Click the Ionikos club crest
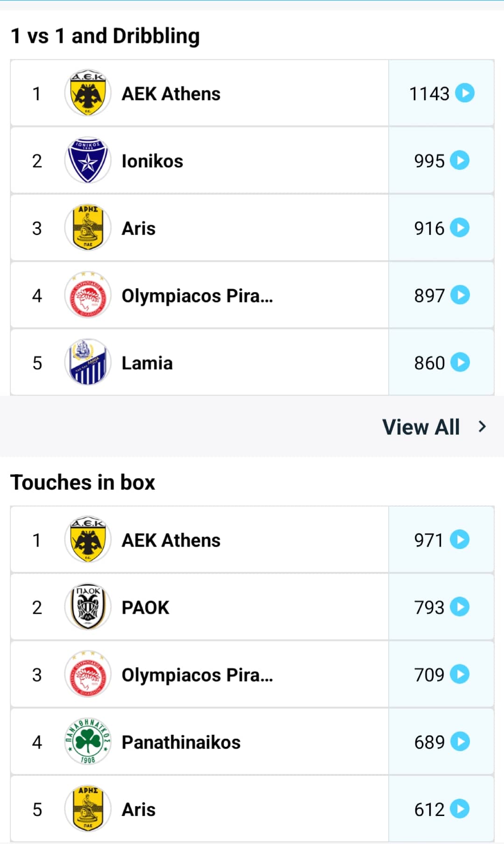Image resolution: width=504 pixels, height=844 pixels. tap(88, 161)
